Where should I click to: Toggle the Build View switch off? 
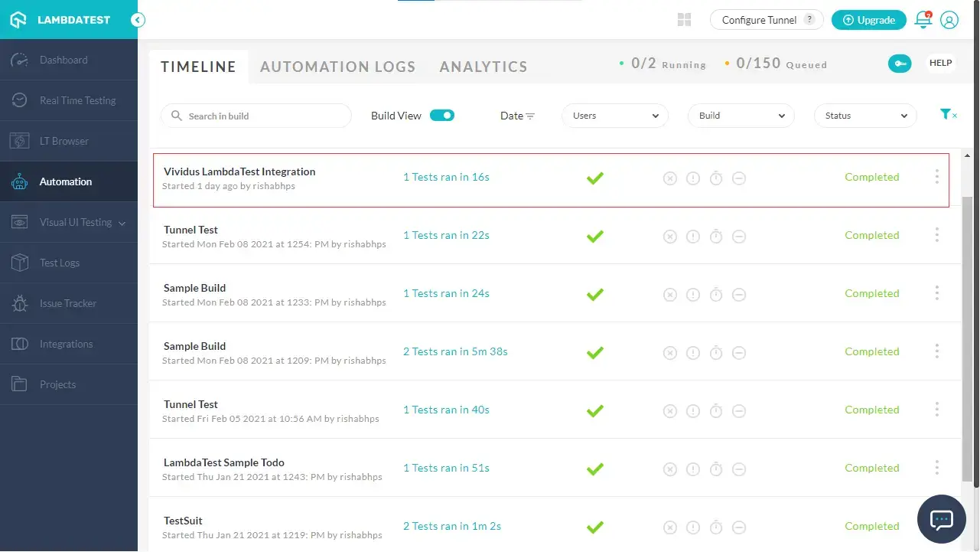(441, 114)
